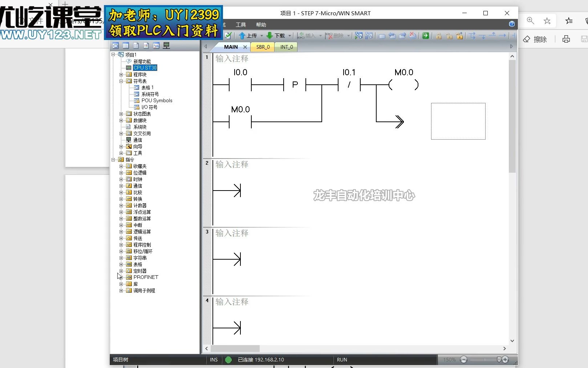Switch to the INT_0 tab
588x368 pixels.
287,47
